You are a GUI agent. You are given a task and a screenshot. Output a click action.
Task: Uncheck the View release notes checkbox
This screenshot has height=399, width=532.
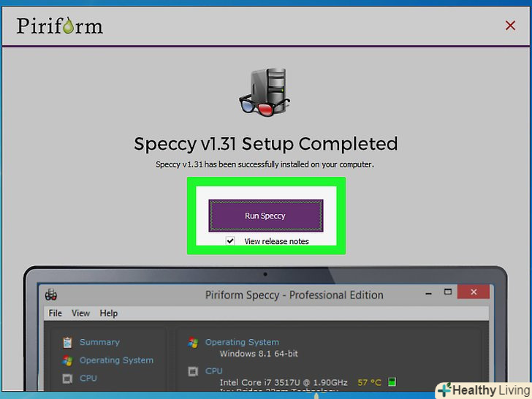[x=230, y=241]
